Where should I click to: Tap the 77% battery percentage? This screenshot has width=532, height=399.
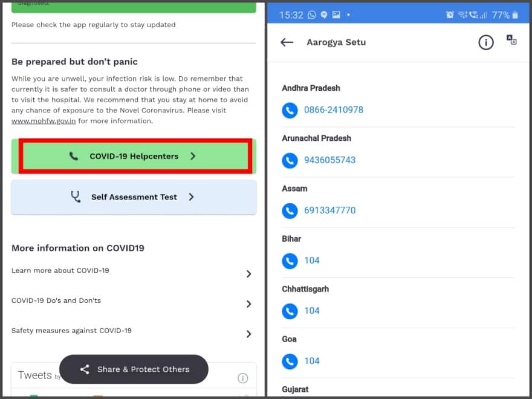pyautogui.click(x=501, y=15)
